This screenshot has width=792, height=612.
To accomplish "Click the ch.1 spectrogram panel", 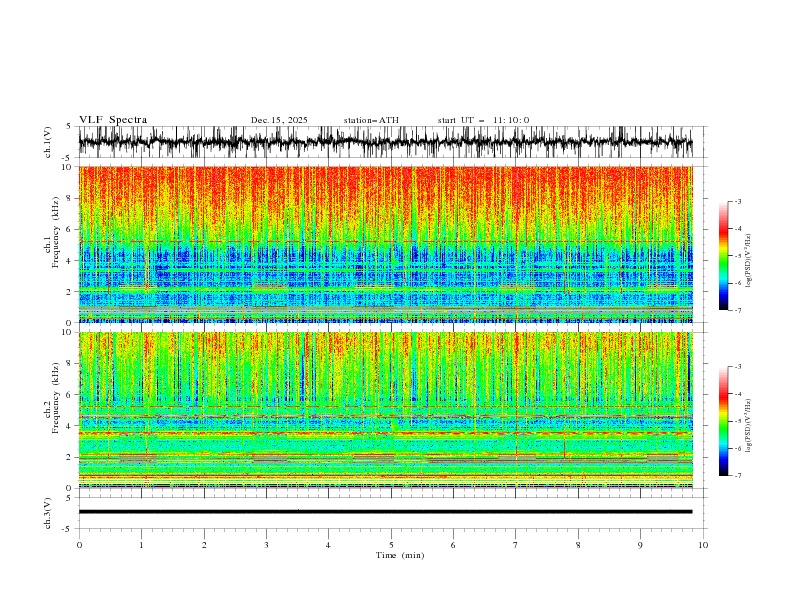I will [385, 244].
